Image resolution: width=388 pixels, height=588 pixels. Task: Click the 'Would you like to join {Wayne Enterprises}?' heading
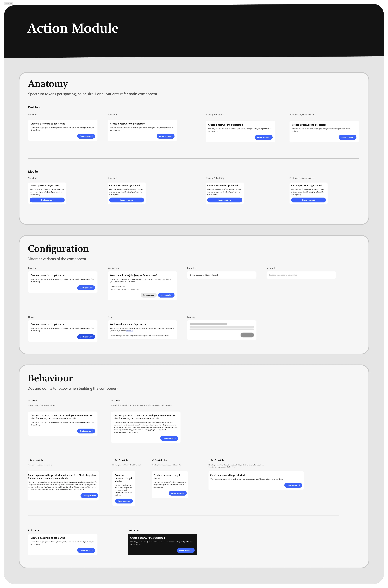[133, 275]
